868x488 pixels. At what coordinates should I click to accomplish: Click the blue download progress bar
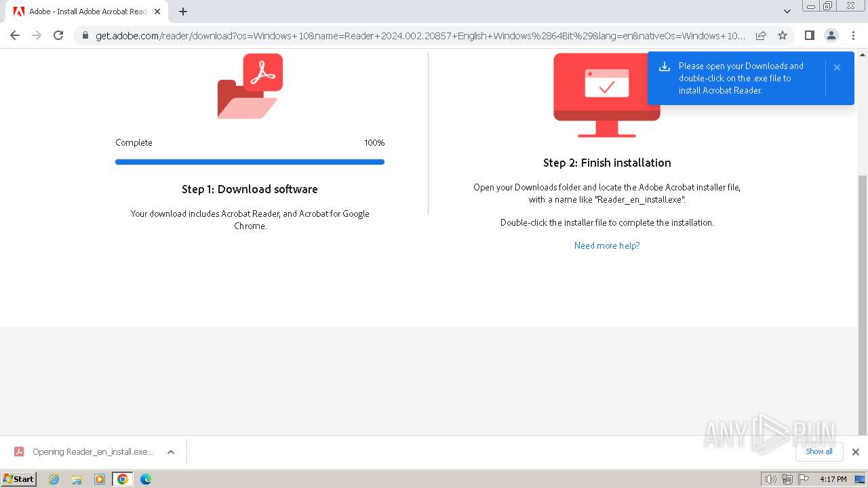(x=250, y=162)
